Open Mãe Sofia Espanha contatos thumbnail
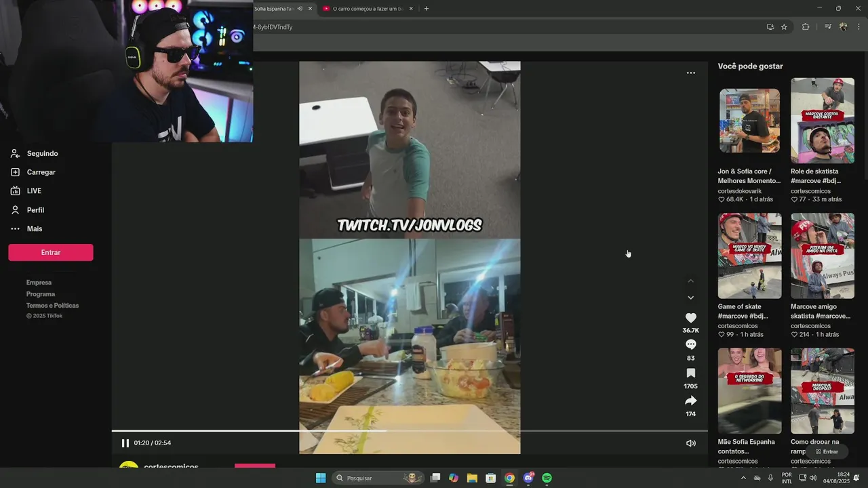 pos(749,390)
